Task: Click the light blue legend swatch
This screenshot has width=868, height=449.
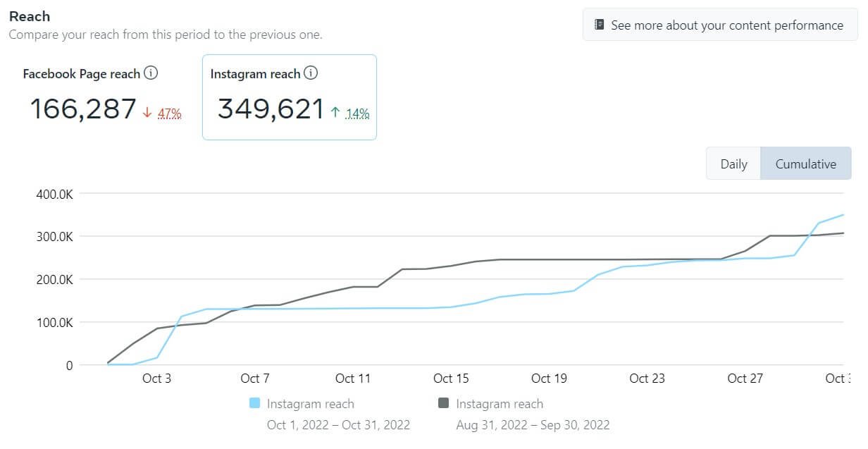Action: pos(255,403)
